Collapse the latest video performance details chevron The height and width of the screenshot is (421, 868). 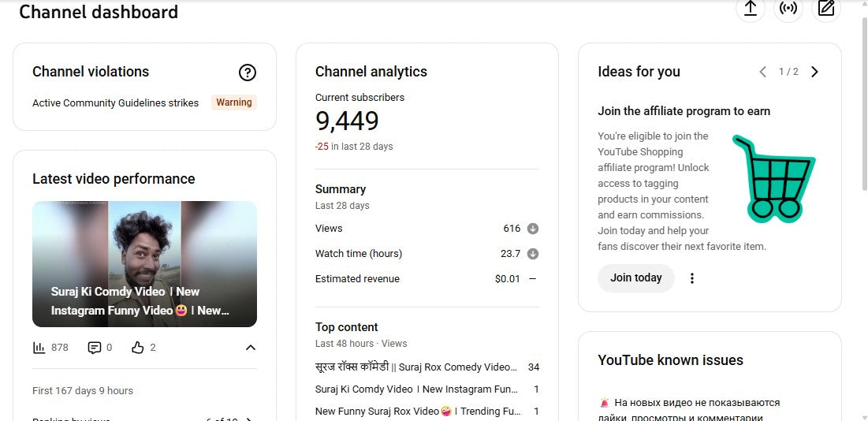click(250, 348)
